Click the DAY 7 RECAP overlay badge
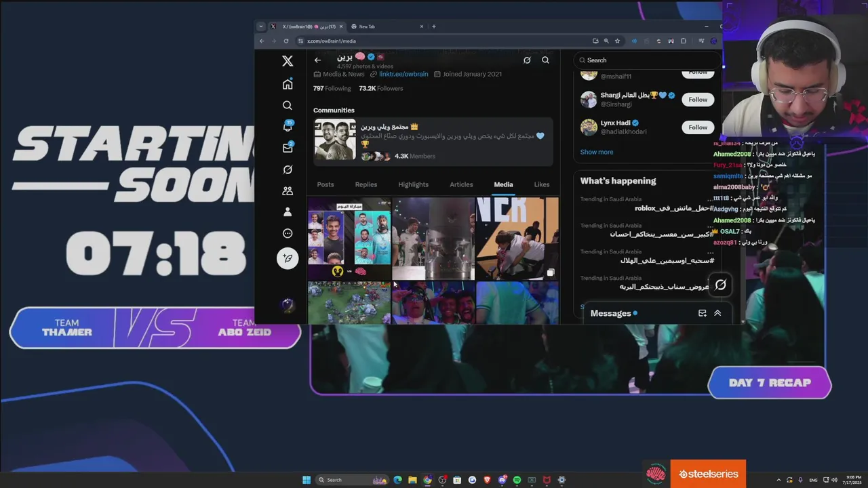The height and width of the screenshot is (488, 868). pos(770,383)
